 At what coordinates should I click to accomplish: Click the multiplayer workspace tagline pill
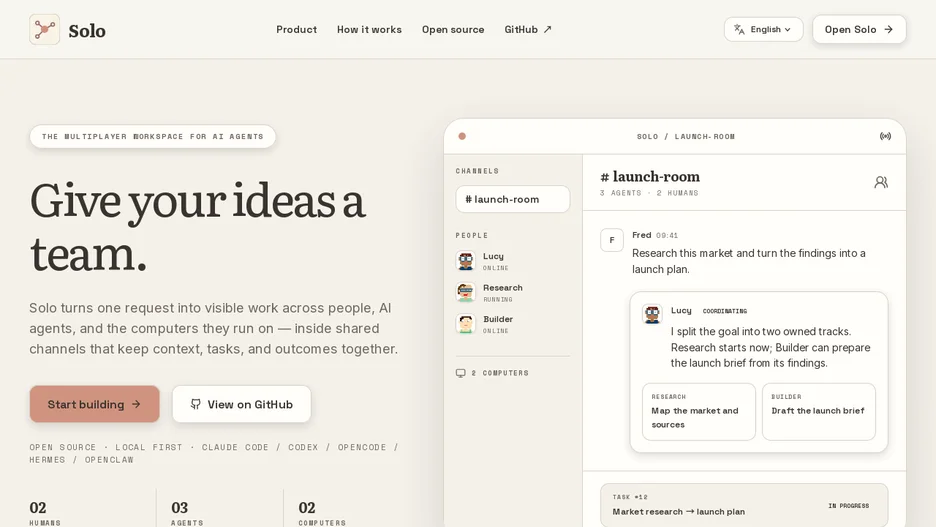[x=153, y=136]
